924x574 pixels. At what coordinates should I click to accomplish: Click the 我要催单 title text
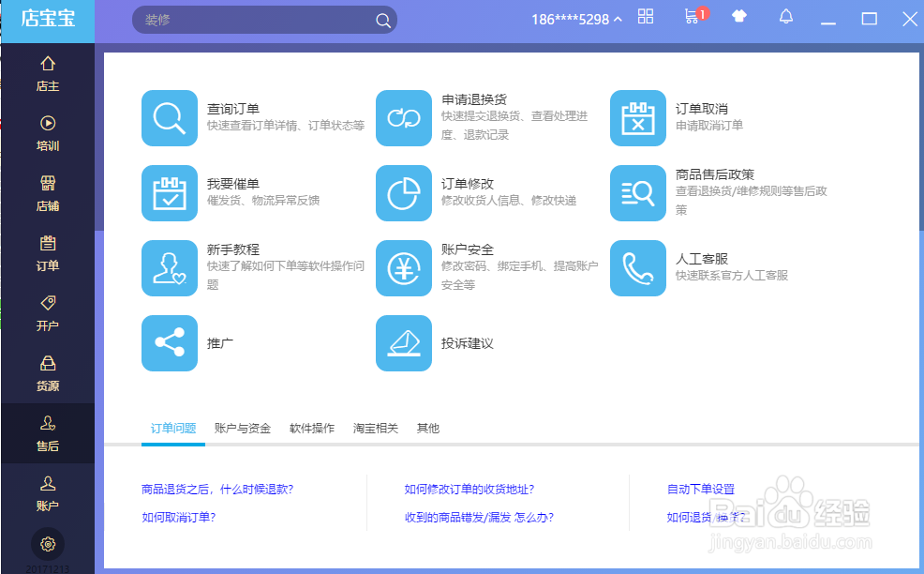(233, 184)
